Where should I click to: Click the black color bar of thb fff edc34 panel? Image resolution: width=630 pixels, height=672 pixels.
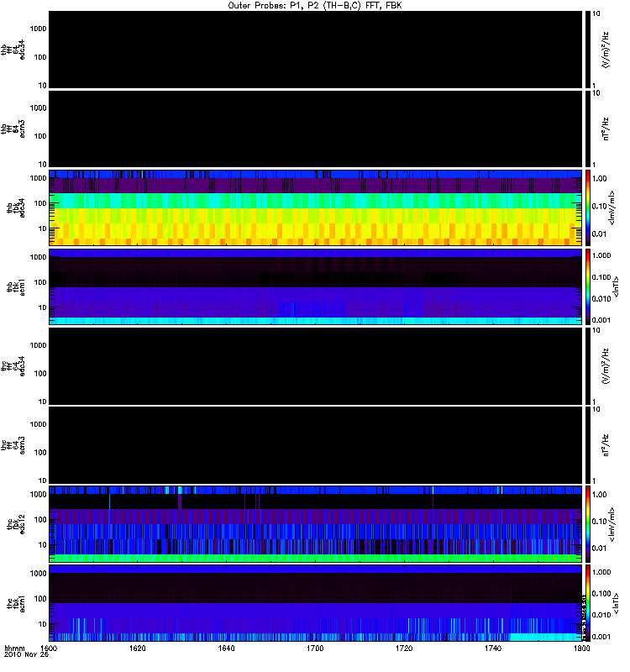(x=588, y=50)
